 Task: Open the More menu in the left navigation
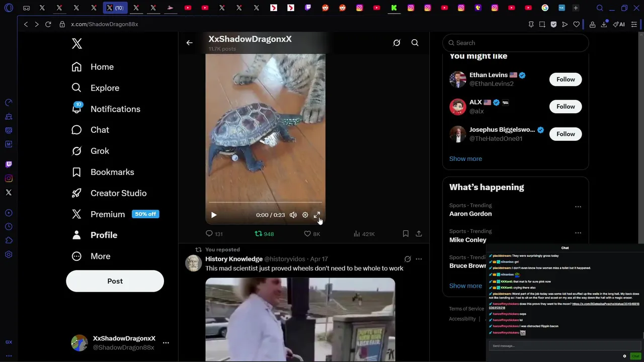click(91, 256)
